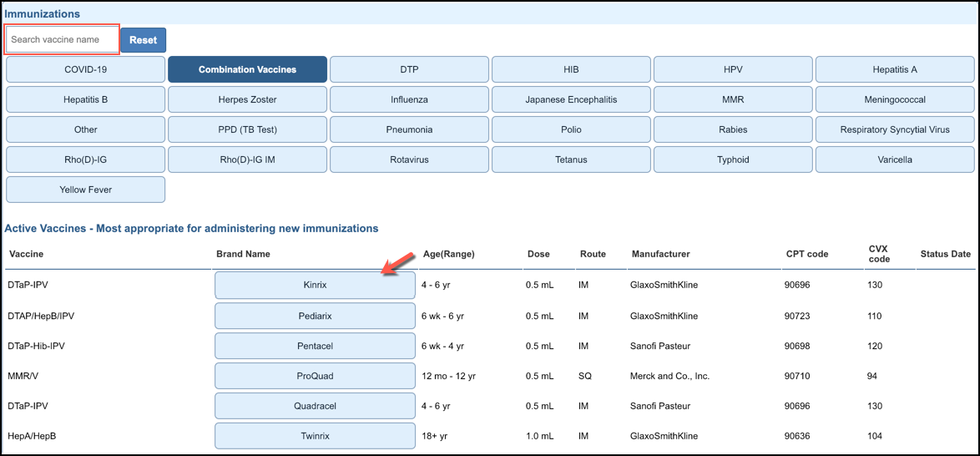Click the Manufacturer column header
Screen dimensions: 980x456
click(660, 254)
